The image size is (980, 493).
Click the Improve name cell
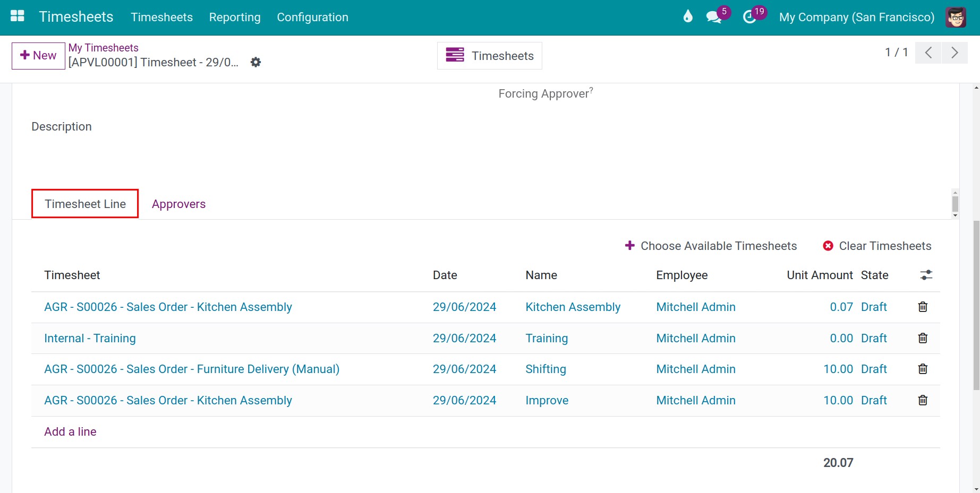[547, 400]
